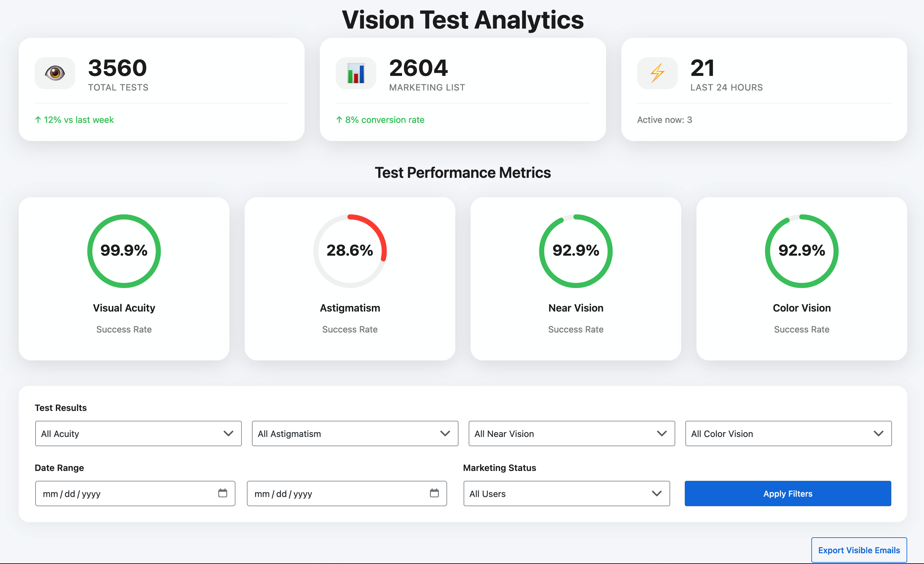Click the red Astigmatism 28.6% progress ring
924x564 pixels.
pos(350,251)
